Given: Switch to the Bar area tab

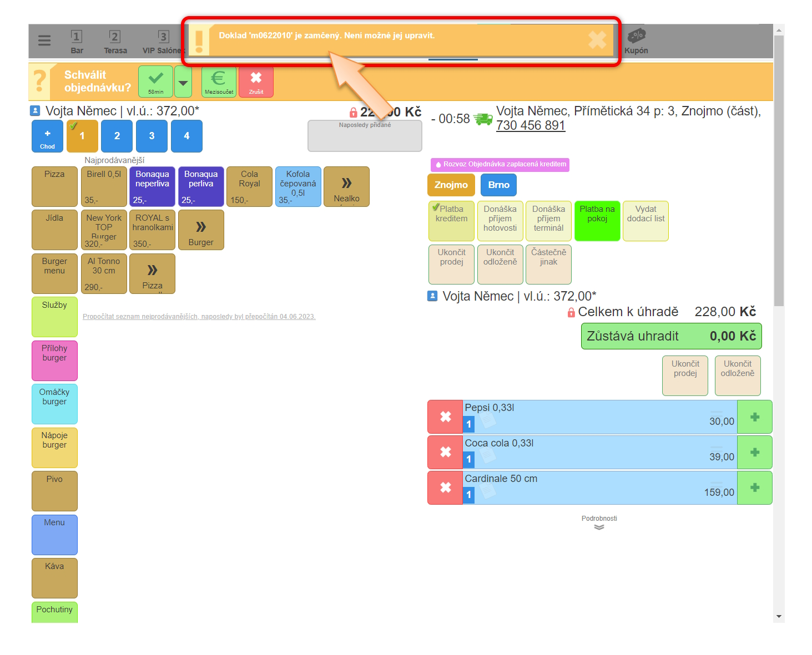Looking at the screenshot, I should point(77,42).
